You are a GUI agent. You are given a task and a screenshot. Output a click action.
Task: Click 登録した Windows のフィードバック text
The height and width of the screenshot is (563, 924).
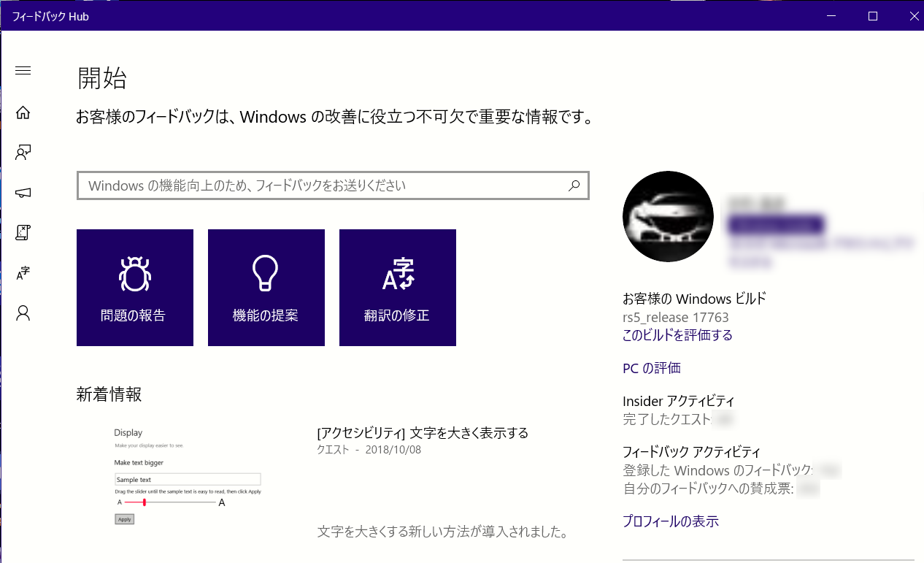pos(717,470)
